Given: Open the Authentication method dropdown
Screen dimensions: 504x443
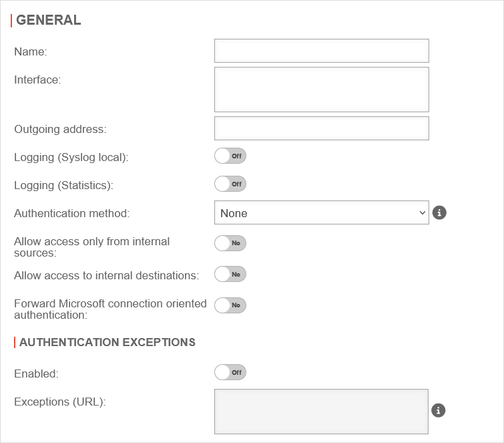Looking at the screenshot, I should (x=321, y=213).
